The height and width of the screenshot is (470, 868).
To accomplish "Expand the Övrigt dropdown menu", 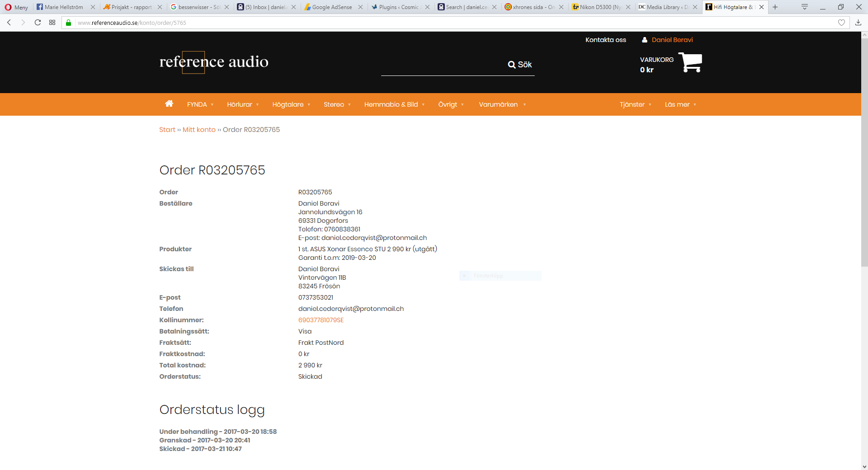I will point(451,104).
